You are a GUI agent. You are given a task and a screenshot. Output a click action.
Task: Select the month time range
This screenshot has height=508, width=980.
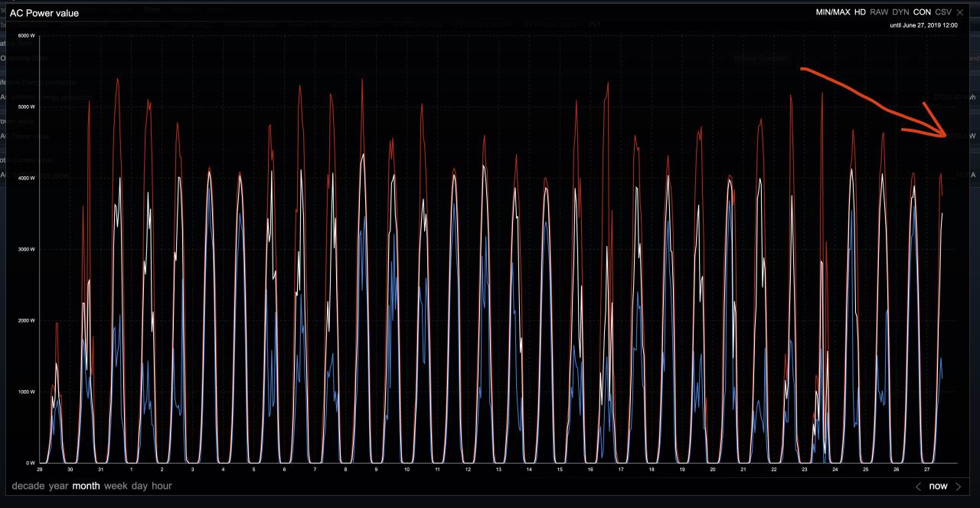click(87, 486)
